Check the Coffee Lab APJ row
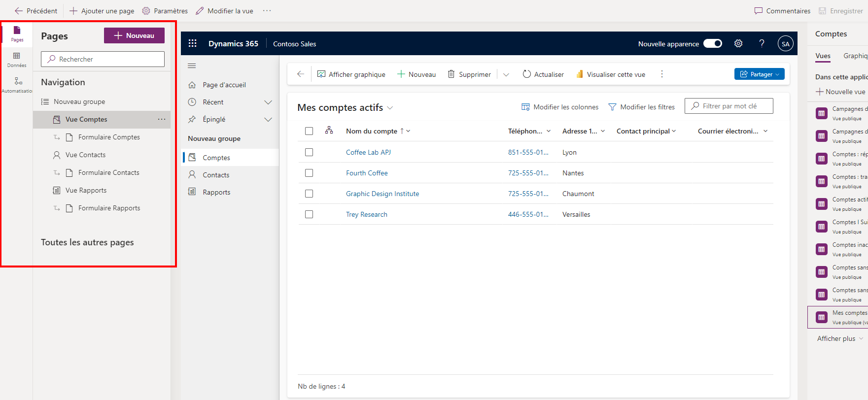 (309, 152)
